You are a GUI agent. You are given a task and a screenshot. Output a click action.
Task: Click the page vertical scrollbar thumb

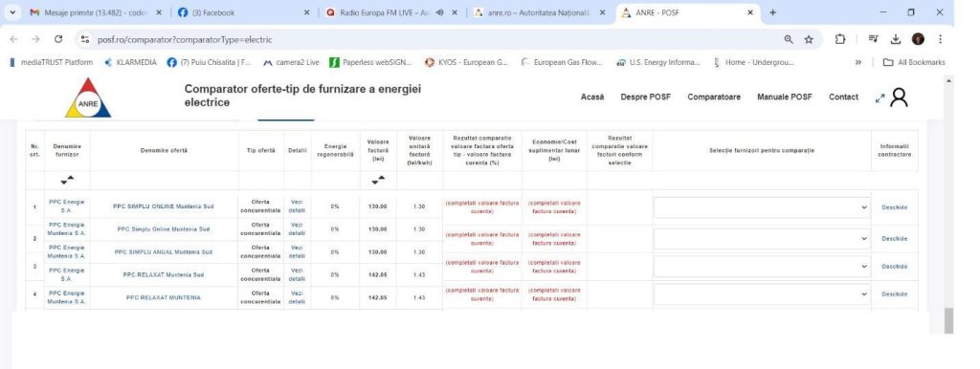(948, 320)
